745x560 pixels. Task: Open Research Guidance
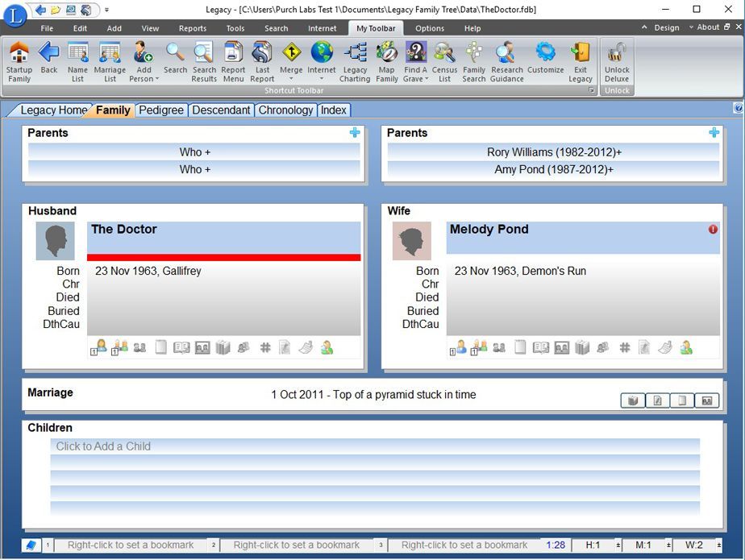[507, 62]
